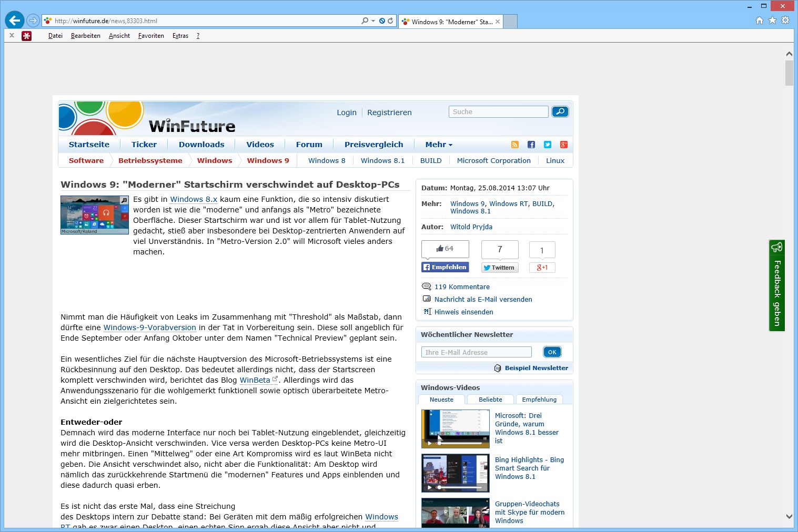This screenshot has height=532, width=798.
Task: Click the Feedback geben megaphone icon
Action: click(777, 247)
